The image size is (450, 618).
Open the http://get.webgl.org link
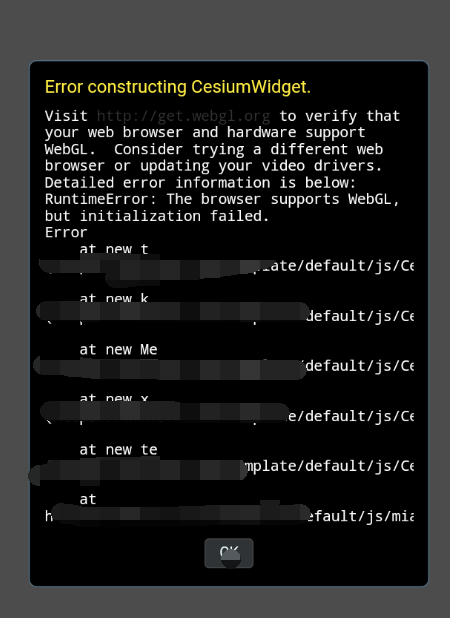click(183, 116)
